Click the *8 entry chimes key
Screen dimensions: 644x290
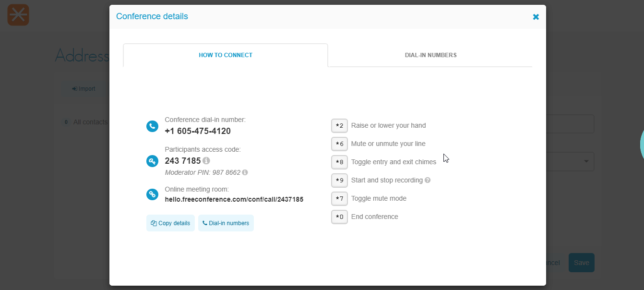[339, 162]
